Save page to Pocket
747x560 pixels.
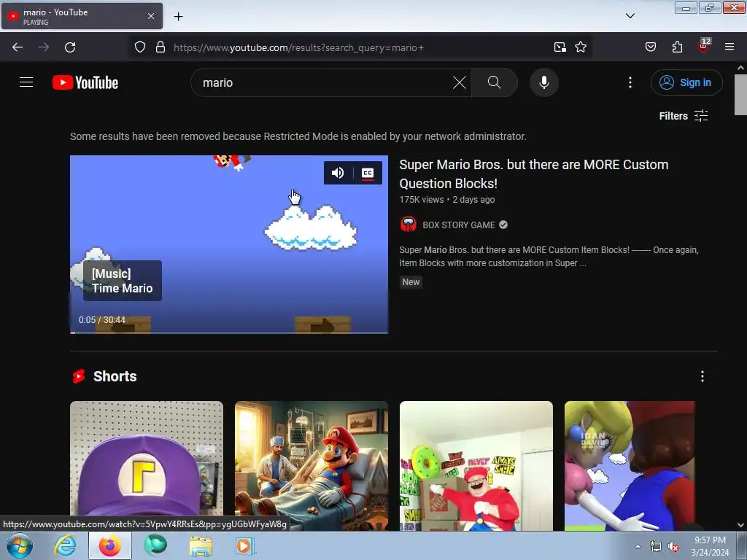650,47
